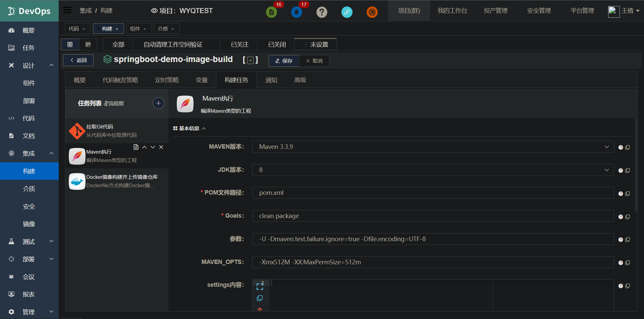Click the 保存 button

(x=283, y=61)
